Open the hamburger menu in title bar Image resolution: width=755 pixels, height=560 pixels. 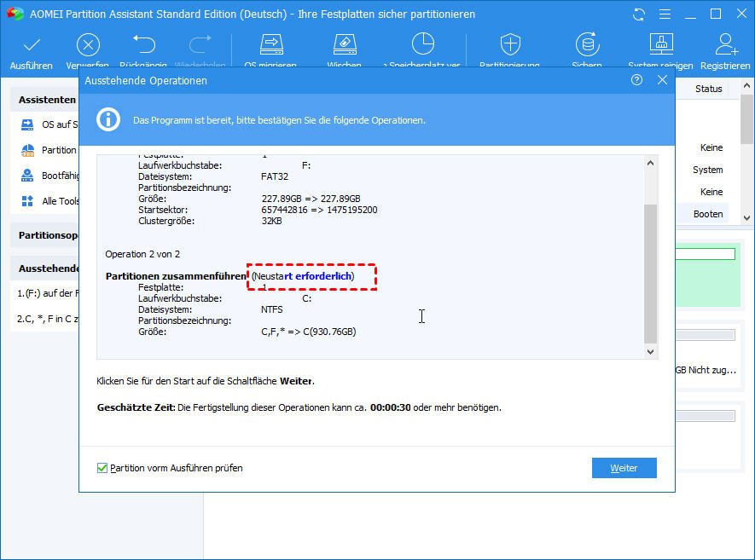pyautogui.click(x=665, y=14)
